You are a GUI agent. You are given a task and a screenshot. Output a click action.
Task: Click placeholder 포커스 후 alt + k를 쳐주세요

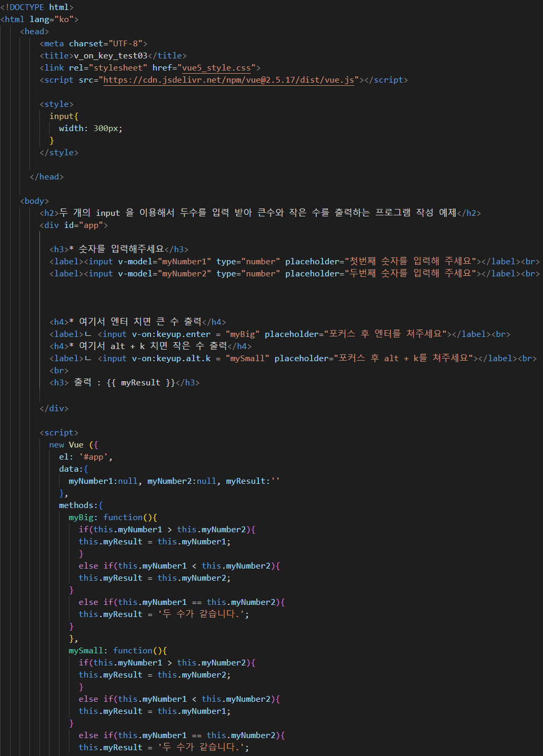(x=404, y=359)
